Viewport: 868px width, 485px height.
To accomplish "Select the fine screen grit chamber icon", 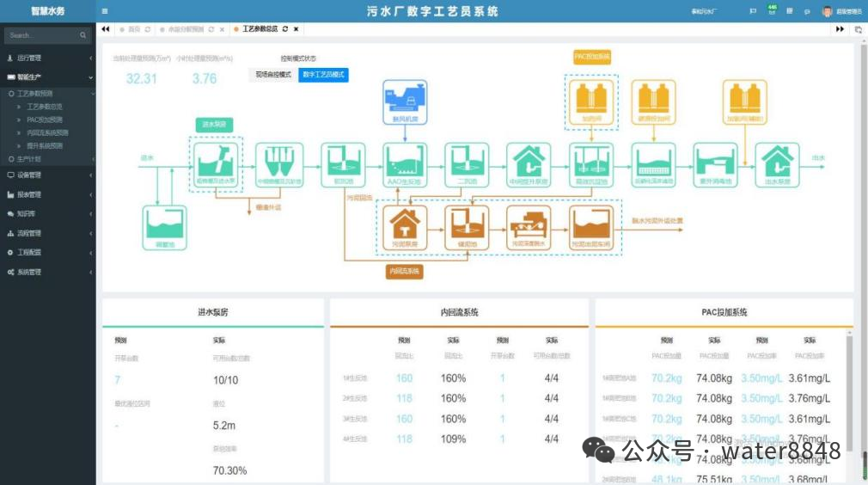I will [279, 164].
